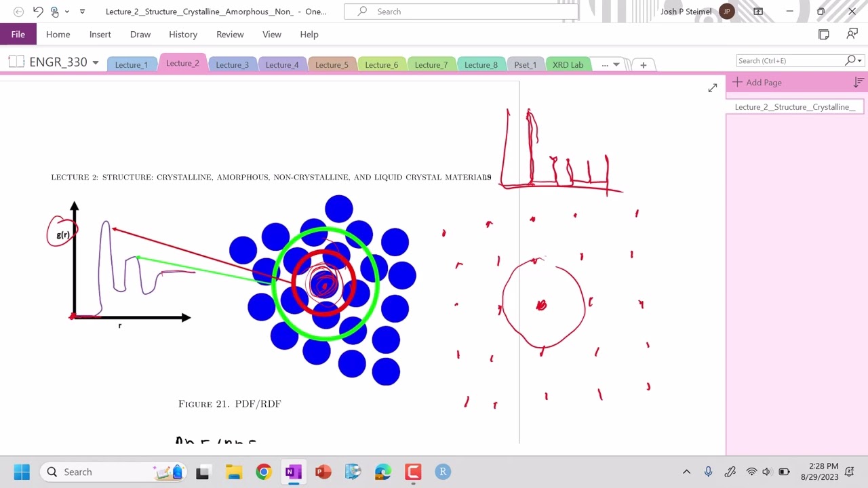Switch to the Lecture_3 section tab
Image resolution: width=868 pixels, height=488 pixels.
[233, 65]
